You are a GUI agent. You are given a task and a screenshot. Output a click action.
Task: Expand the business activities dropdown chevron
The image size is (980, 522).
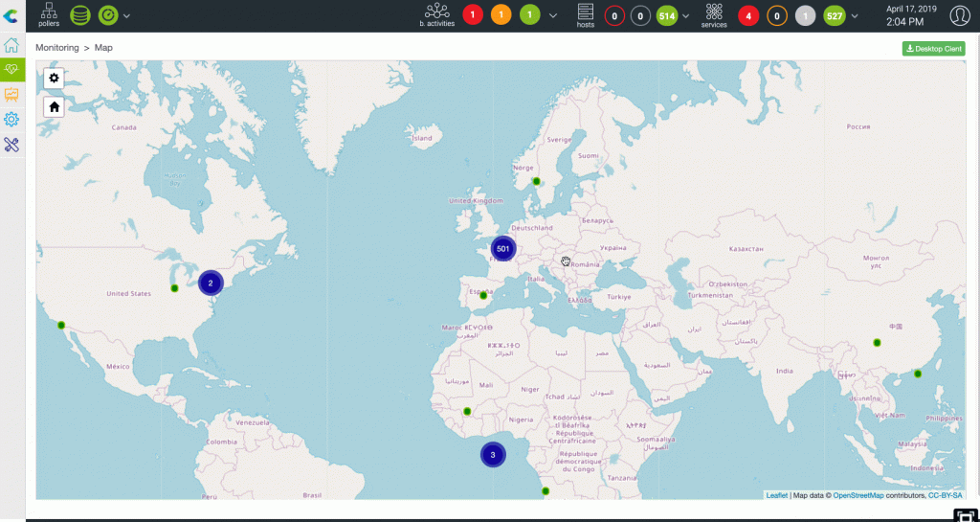click(552, 15)
